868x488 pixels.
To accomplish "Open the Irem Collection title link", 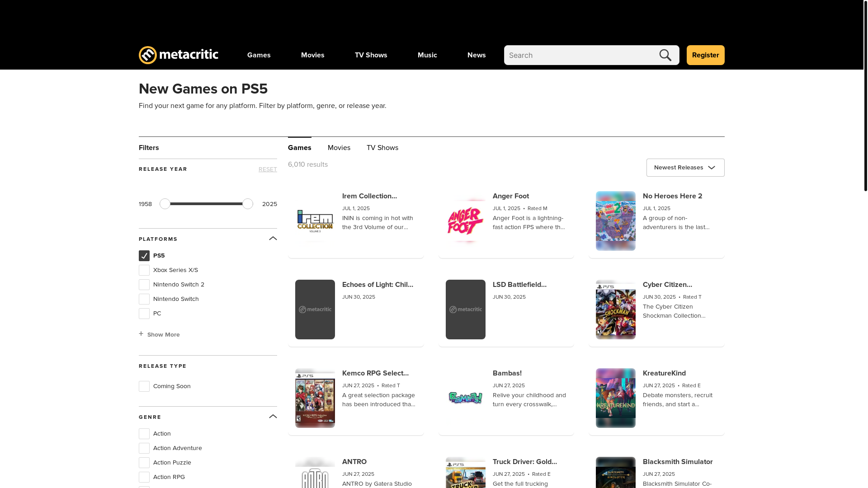I will tap(369, 196).
